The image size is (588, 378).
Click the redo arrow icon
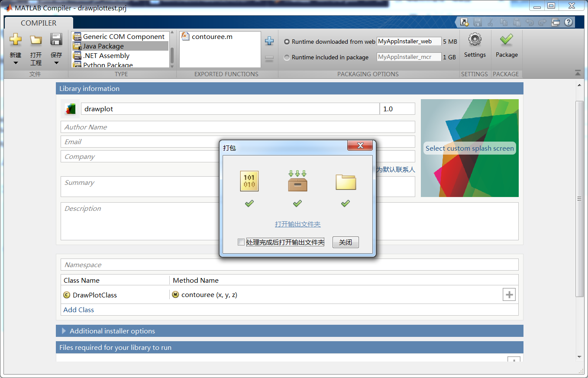click(543, 22)
